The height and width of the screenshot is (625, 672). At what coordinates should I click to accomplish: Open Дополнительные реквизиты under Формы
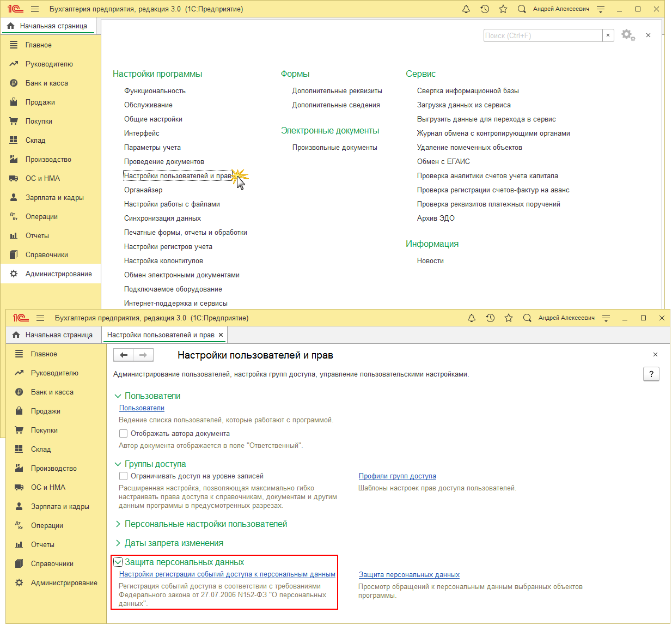point(337,91)
